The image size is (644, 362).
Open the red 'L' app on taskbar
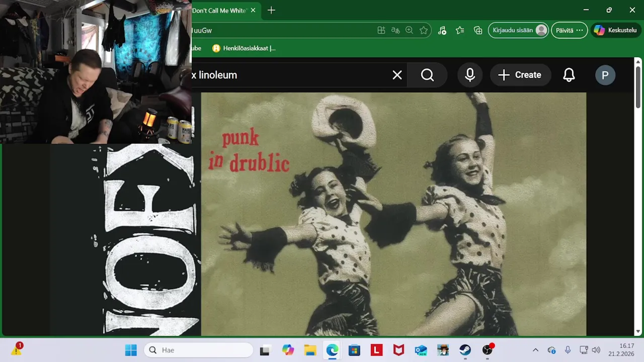[376, 350]
